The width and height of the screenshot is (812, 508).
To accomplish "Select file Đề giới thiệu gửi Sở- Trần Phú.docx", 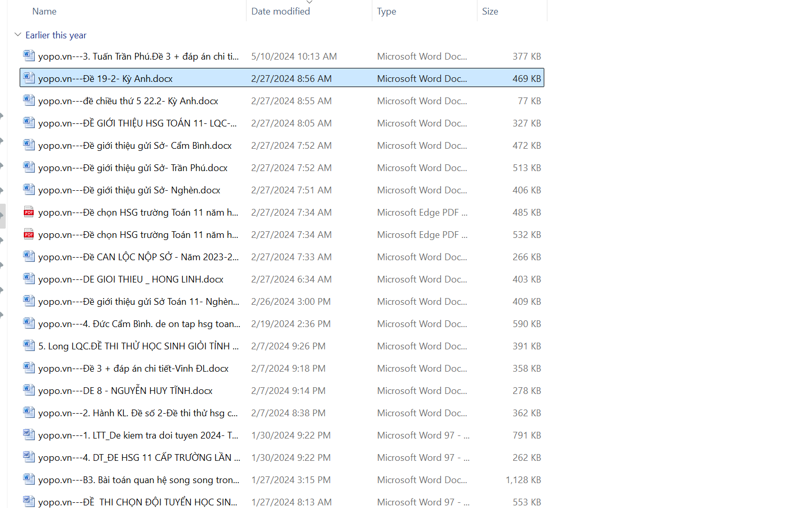I will (x=133, y=168).
